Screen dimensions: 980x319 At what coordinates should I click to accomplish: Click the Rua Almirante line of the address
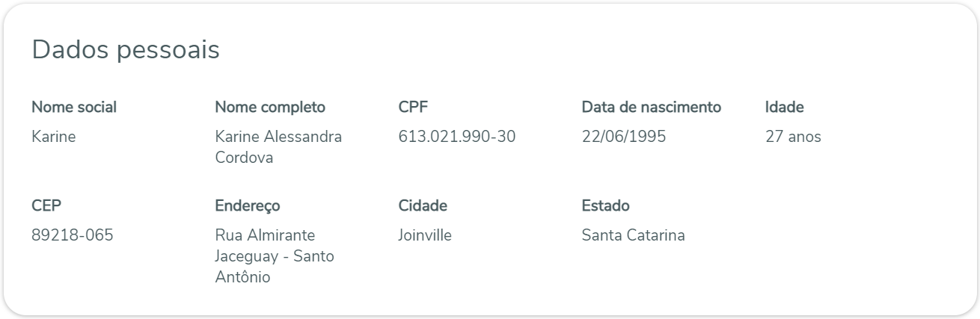[265, 236]
